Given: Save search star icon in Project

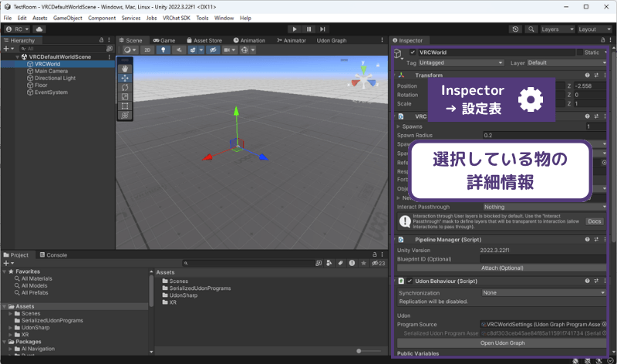Looking at the screenshot, I should tap(363, 263).
